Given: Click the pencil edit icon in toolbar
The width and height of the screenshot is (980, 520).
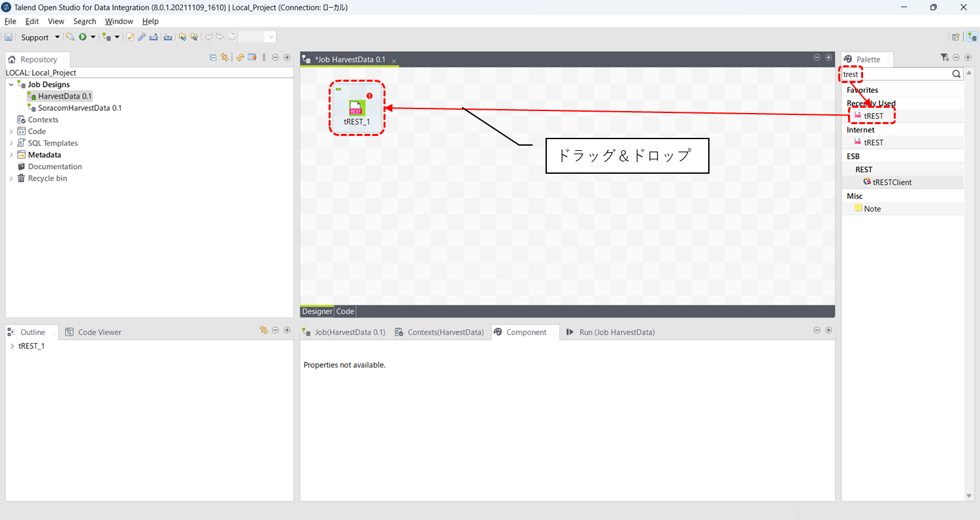Looking at the screenshot, I should click(130, 37).
